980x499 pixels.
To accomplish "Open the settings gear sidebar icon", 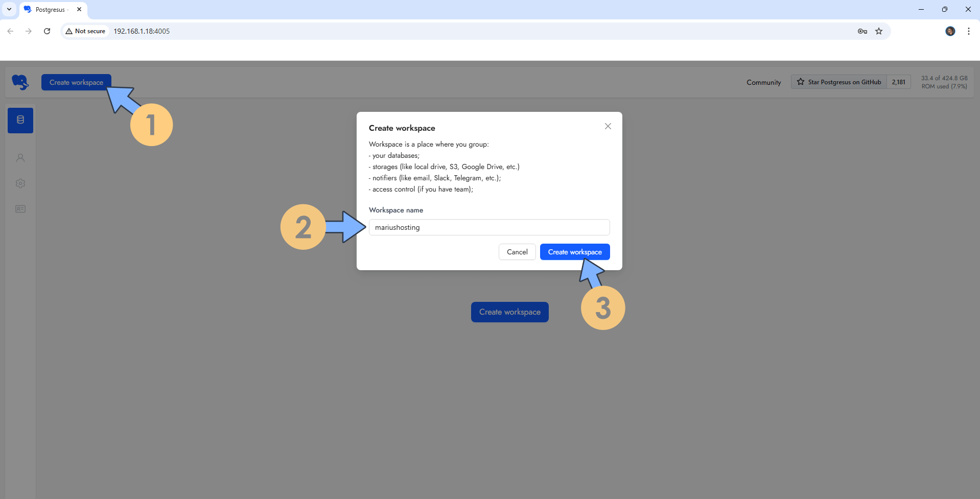I will [x=20, y=183].
